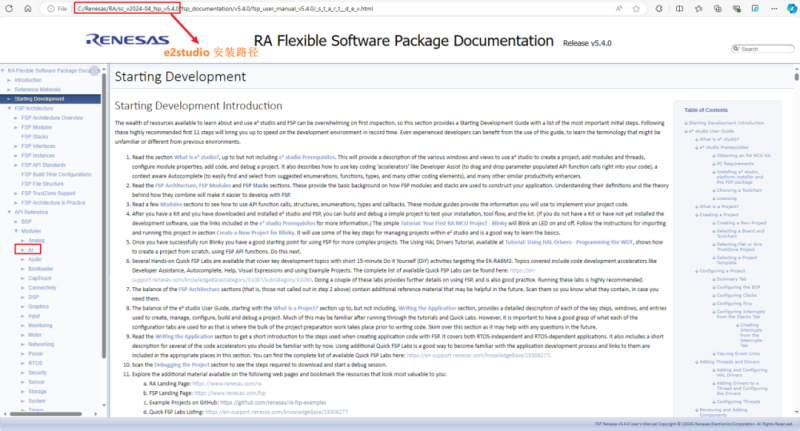Expand FSP Architecture Overview arrow
Image resolution: width=800 pixels, height=431 pixels.
[x=16, y=118]
